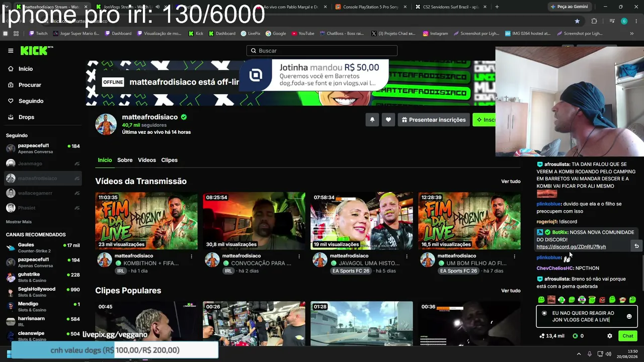Image resolution: width=644 pixels, height=362 pixels.
Task: Open options menu for JAVAGOL UMA HISTO video
Action: point(407,256)
